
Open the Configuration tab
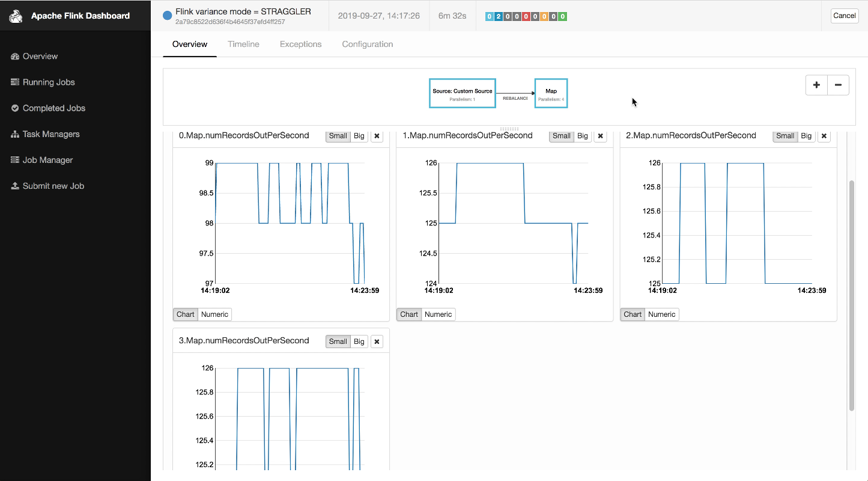(368, 44)
